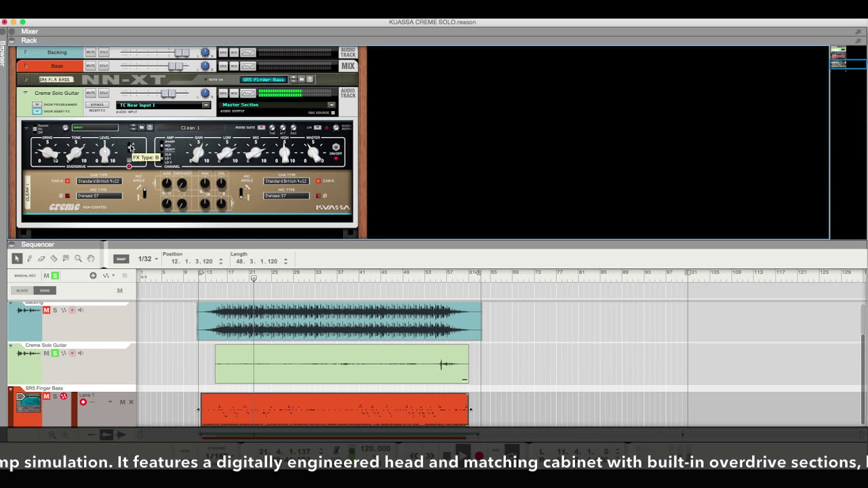Mute the Backing track in sequencer
This screenshot has height=488, width=868.
click(46, 310)
